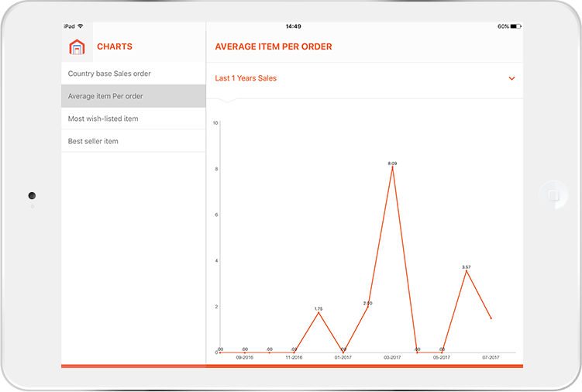Viewport: 582px width, 392px height.
Task: Click the 07-2017 x-axis label
Action: [x=491, y=358]
